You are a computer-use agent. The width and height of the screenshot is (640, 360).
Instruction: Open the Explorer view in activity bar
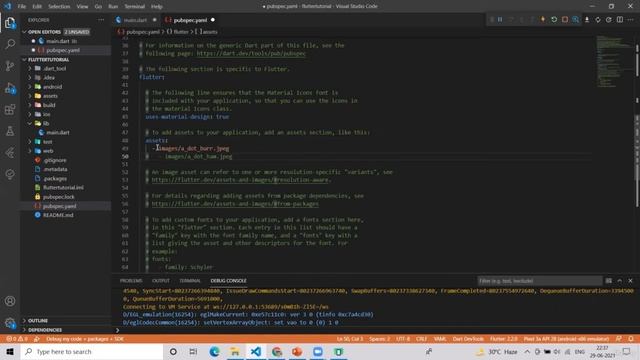pos(10,23)
